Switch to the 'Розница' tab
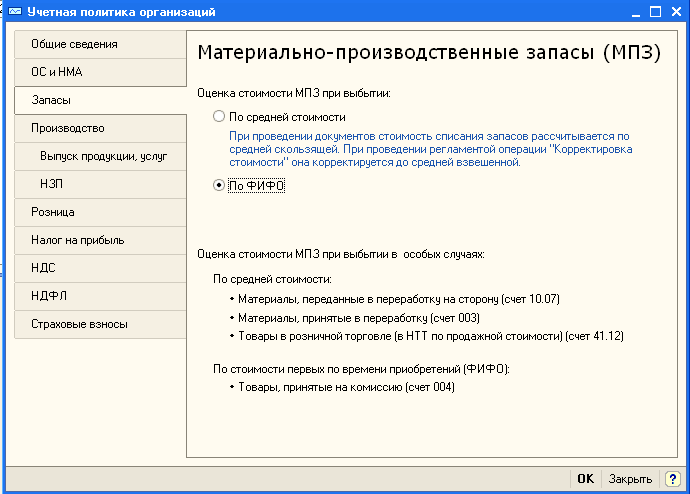The image size is (690, 494). pyautogui.click(x=100, y=213)
